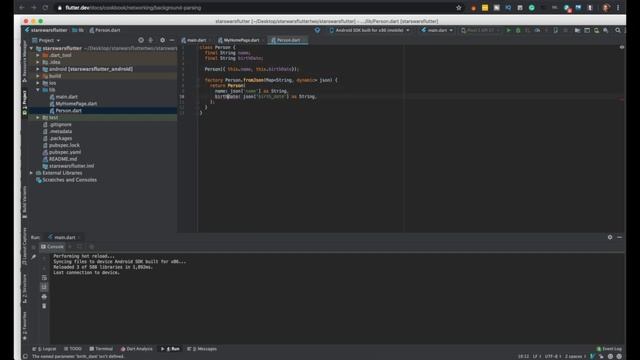The image size is (640, 360).
Task: Click the Event Log status bar item
Action: pyautogui.click(x=609, y=349)
